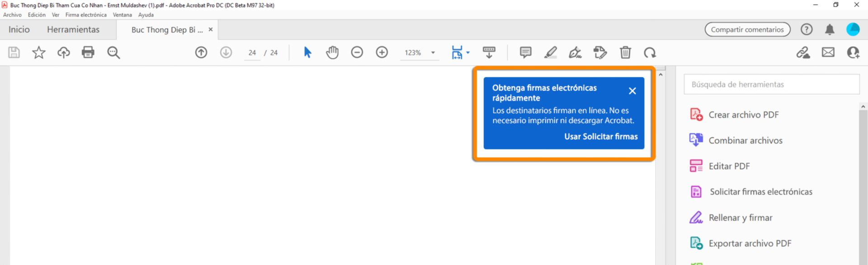
Task: Print the file using the printer icon
Action: point(88,52)
